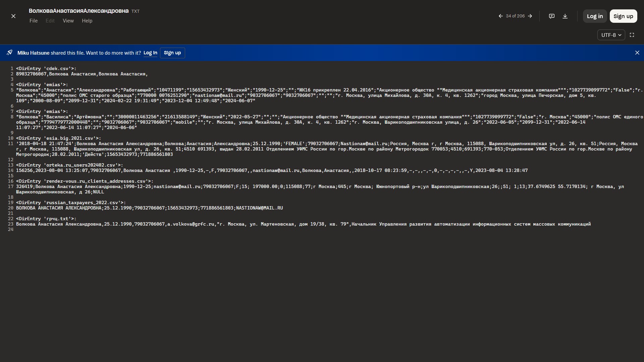The image size is (644, 362).
Task: Advance to the next file with the right arrow
Action: tap(530, 16)
